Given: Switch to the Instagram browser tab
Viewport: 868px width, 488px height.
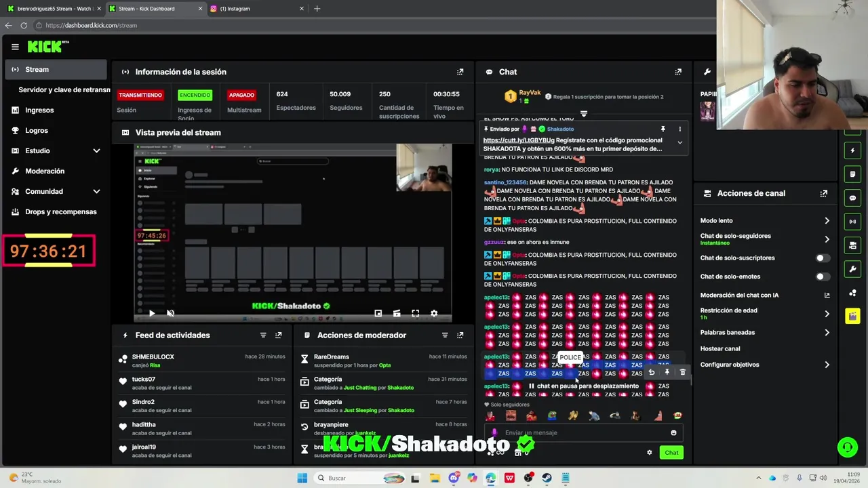Looking at the screenshot, I should [x=258, y=9].
